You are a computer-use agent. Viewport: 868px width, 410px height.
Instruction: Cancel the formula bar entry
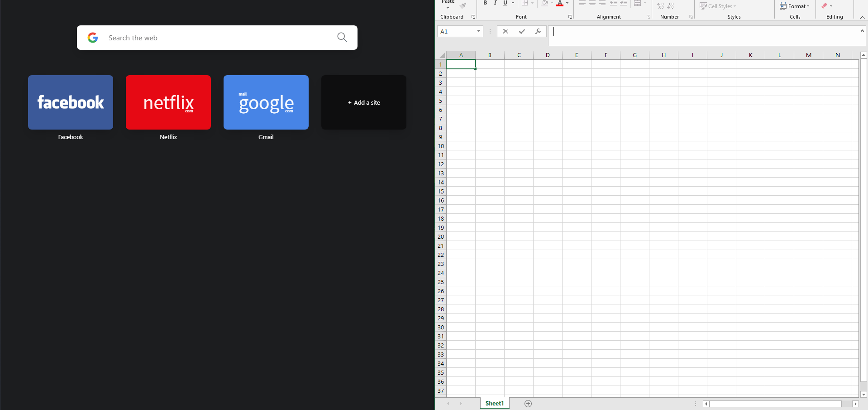pos(506,31)
